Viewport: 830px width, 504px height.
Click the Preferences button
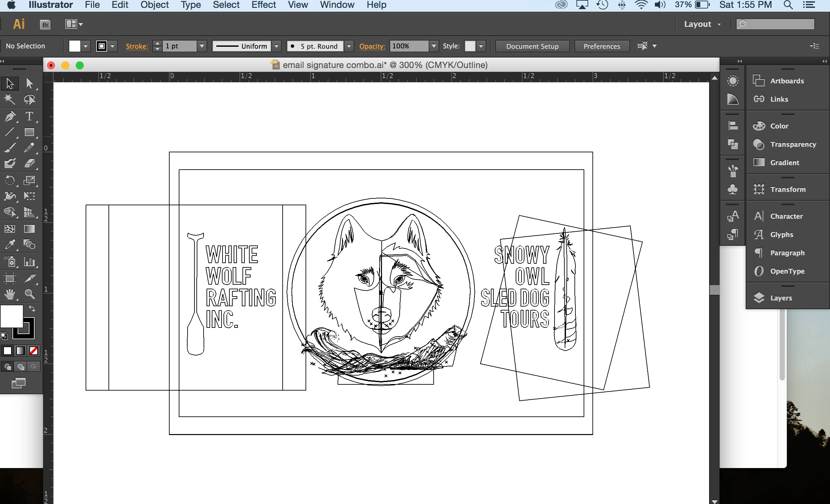601,46
